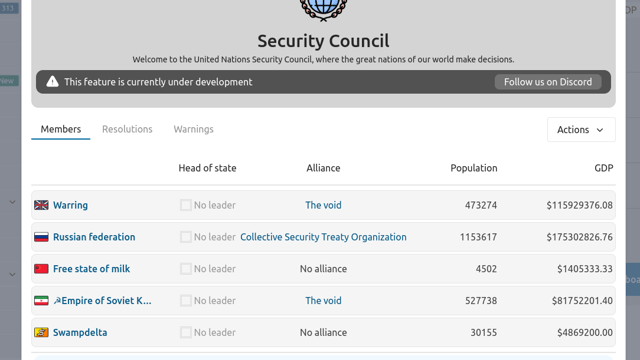Click the New badge in background sidebar
640x360 pixels.
[x=9, y=80]
